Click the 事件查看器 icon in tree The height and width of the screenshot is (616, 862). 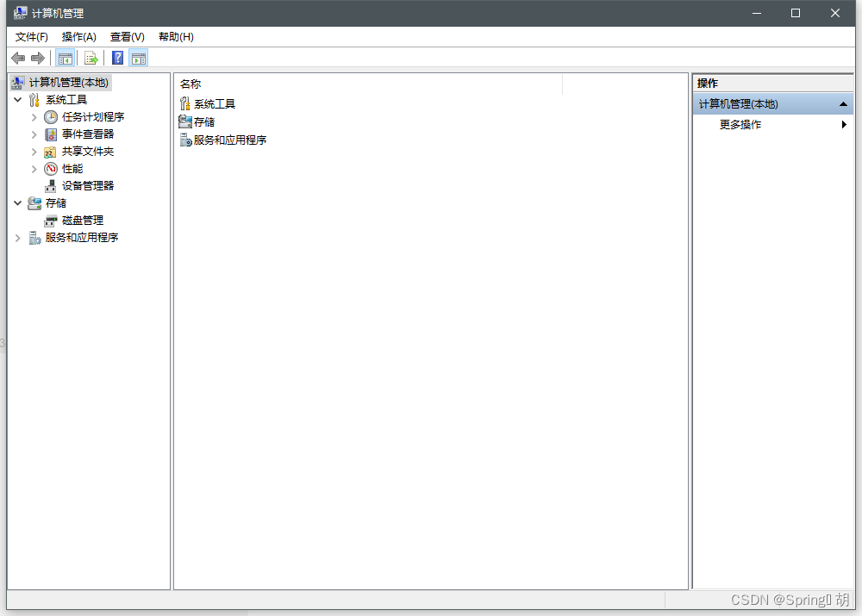51,134
